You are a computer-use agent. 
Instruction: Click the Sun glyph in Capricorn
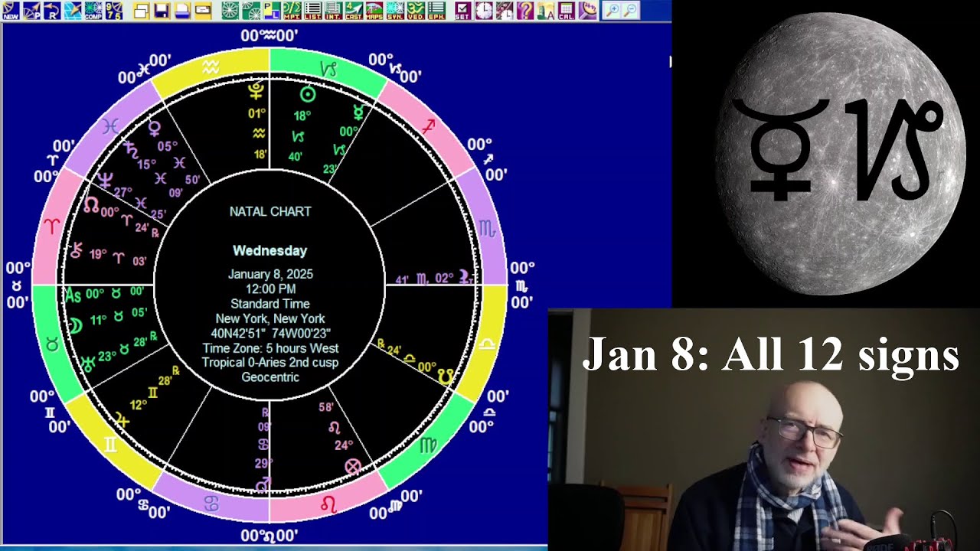[x=307, y=94]
